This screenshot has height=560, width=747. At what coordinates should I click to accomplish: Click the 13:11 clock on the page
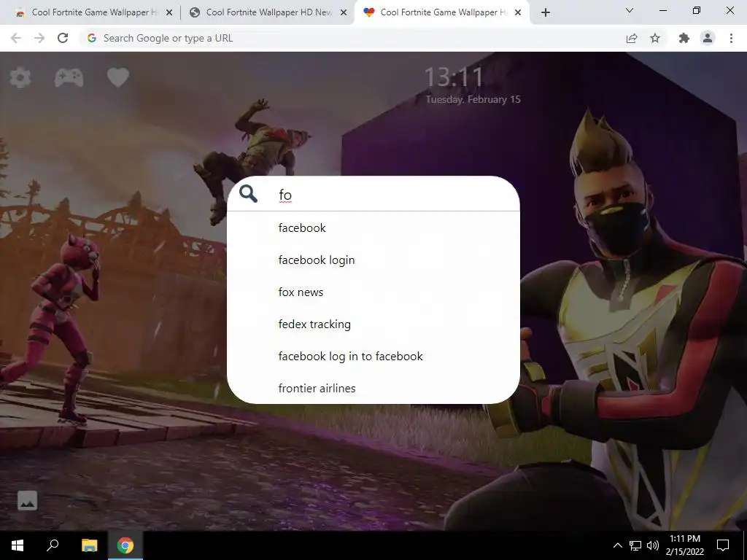pos(453,77)
